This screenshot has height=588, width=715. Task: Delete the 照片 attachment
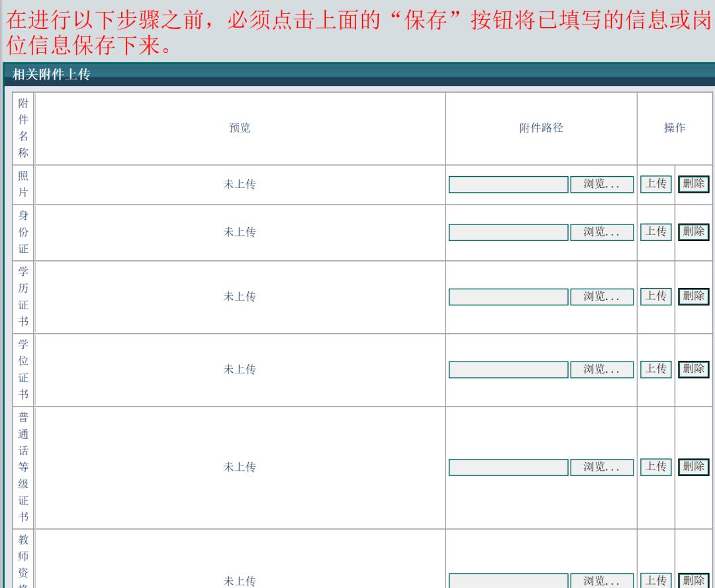pyautogui.click(x=693, y=184)
